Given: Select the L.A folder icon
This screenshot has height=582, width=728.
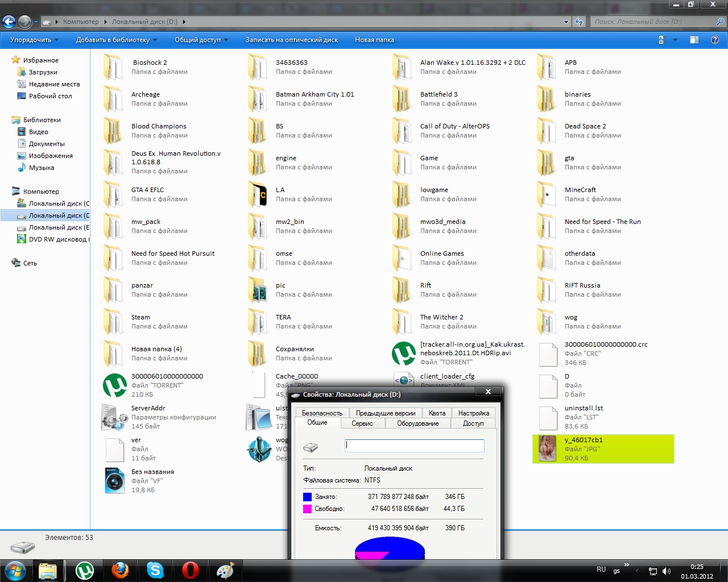Looking at the screenshot, I should click(258, 194).
